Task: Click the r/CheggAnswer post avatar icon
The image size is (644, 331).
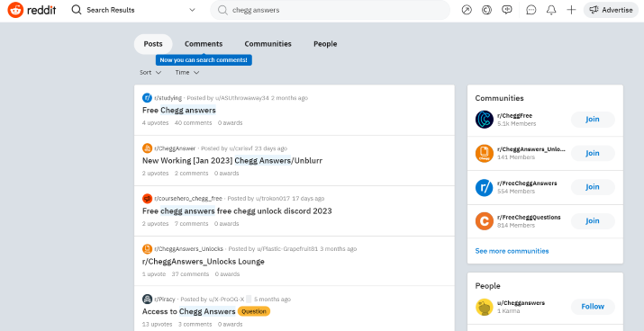Action: (x=147, y=148)
